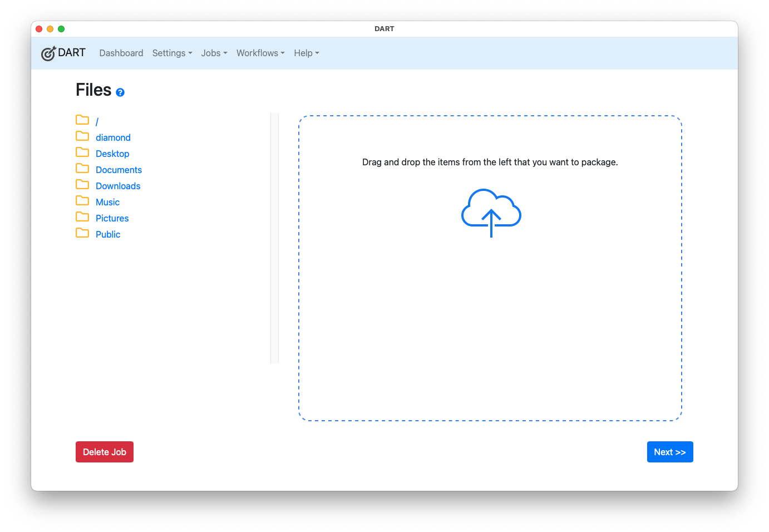Go to the Dashboard page

point(121,53)
